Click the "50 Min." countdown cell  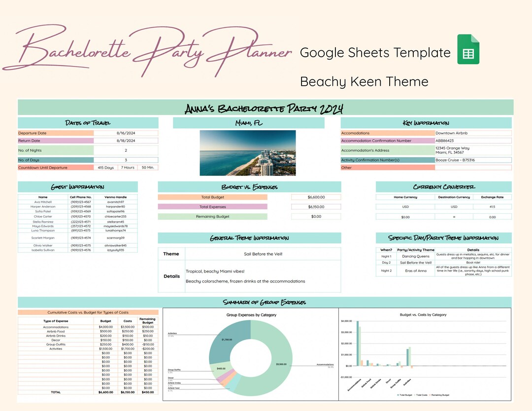pos(148,168)
